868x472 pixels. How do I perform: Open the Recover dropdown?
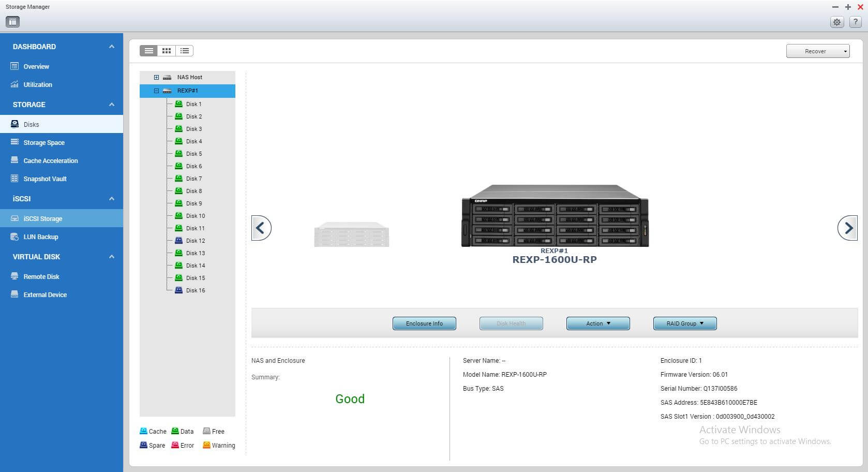coord(818,51)
